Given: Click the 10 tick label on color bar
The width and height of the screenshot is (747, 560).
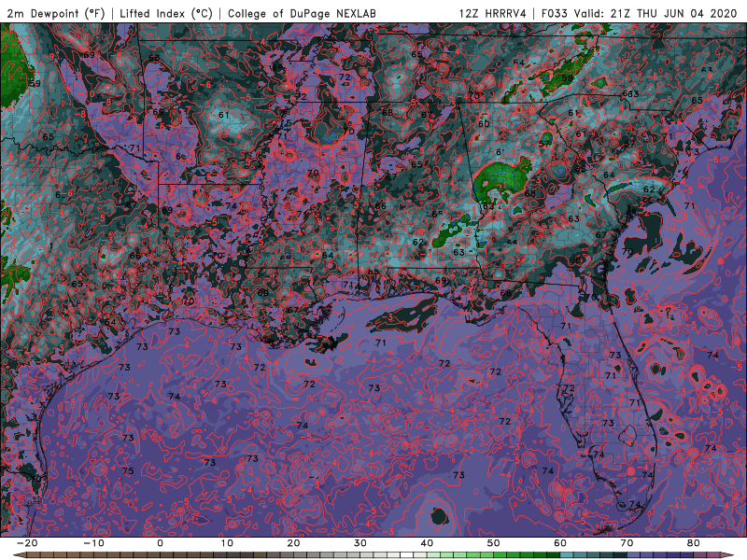Looking at the screenshot, I should tap(227, 543).
